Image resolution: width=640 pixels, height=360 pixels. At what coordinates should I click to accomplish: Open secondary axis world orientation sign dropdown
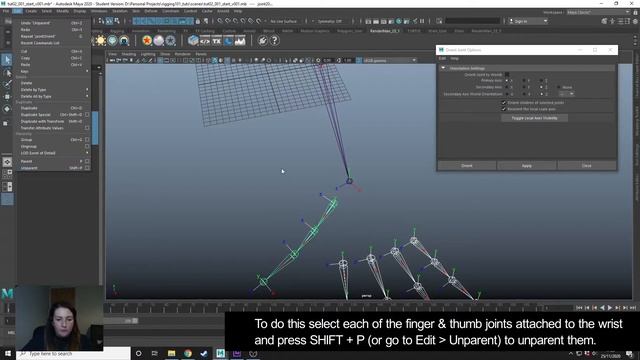coord(567,94)
